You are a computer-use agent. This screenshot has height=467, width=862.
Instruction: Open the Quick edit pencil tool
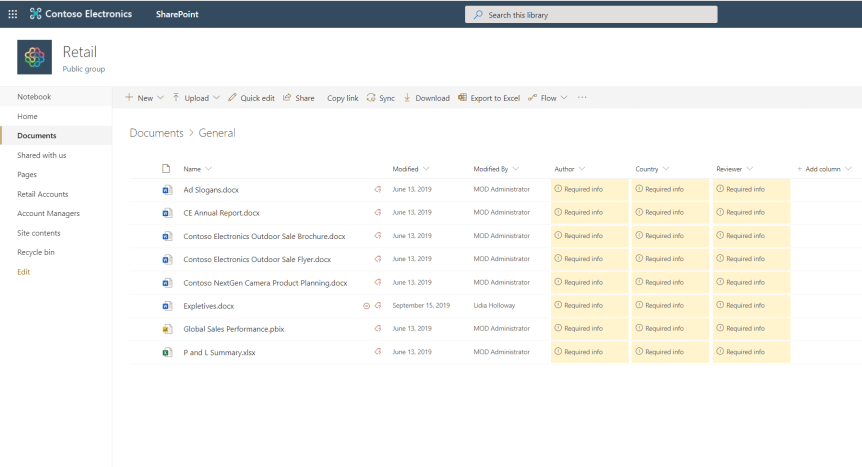coord(232,98)
